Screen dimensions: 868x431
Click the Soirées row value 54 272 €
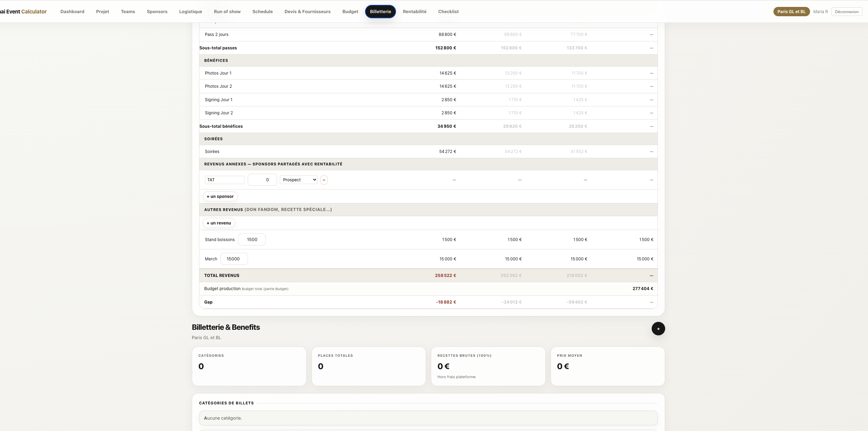coord(447,152)
